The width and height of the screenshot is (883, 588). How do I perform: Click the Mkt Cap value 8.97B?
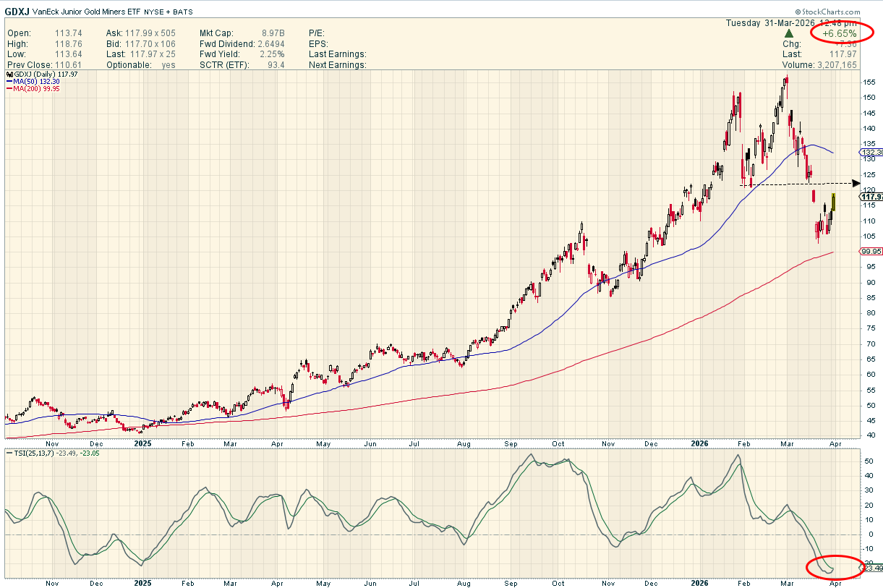pyautogui.click(x=272, y=33)
